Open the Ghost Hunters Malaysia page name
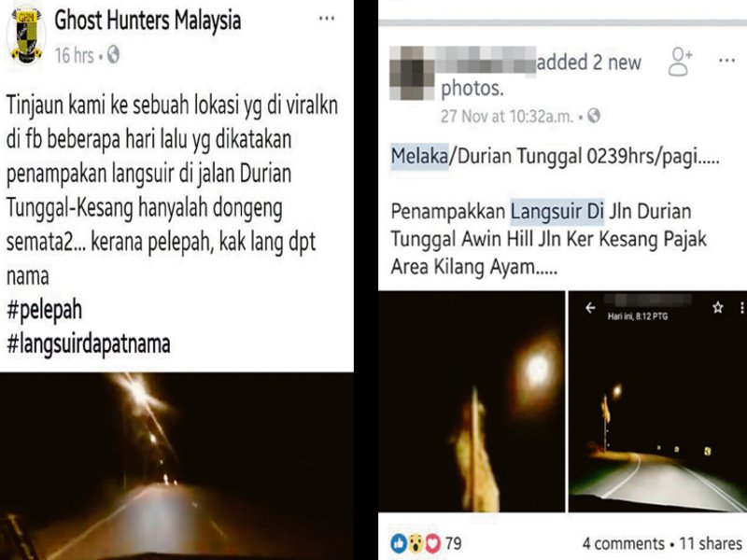The width and height of the screenshot is (747, 560). pyautogui.click(x=148, y=21)
